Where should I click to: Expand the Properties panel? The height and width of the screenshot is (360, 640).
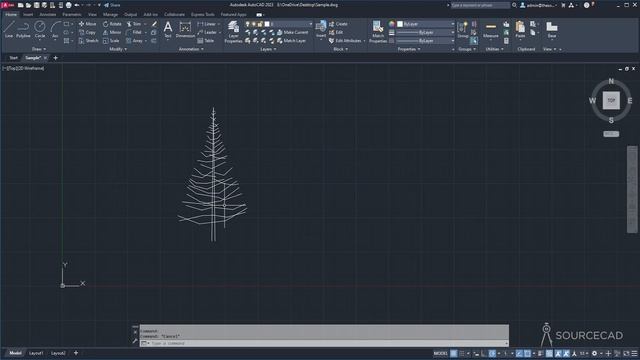point(409,49)
